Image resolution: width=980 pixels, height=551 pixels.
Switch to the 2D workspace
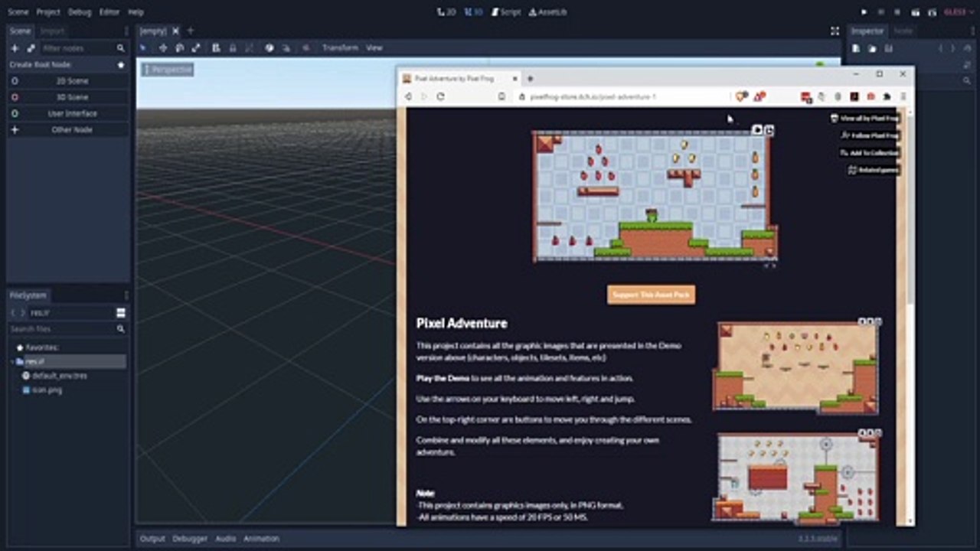point(447,12)
